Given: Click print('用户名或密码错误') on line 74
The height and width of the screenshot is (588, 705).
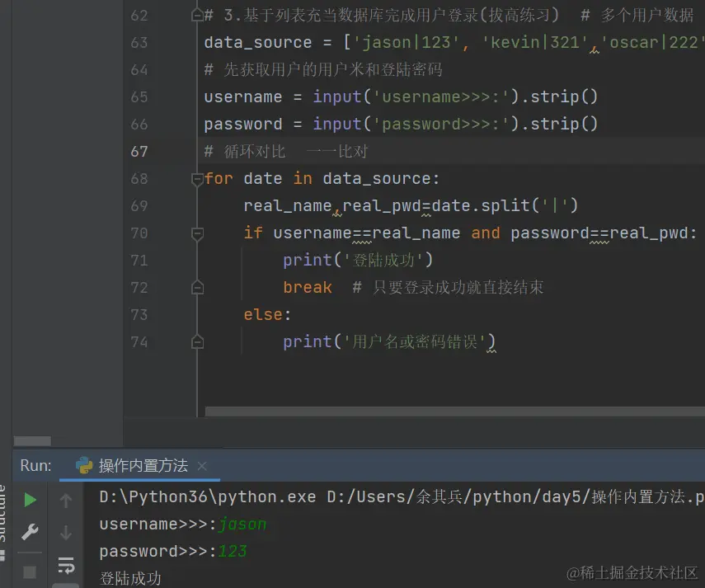Looking at the screenshot, I should coord(389,342).
